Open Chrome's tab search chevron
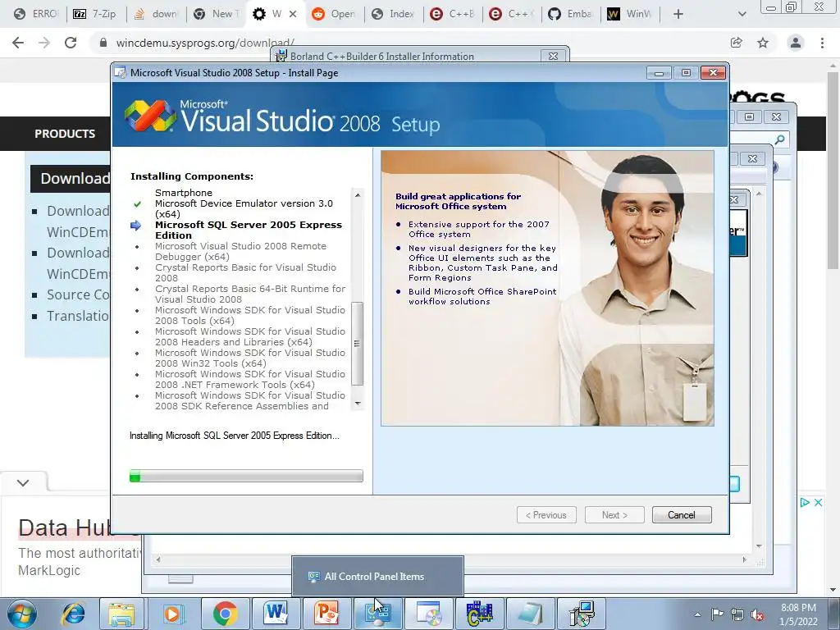This screenshot has width=840, height=630. [742, 14]
